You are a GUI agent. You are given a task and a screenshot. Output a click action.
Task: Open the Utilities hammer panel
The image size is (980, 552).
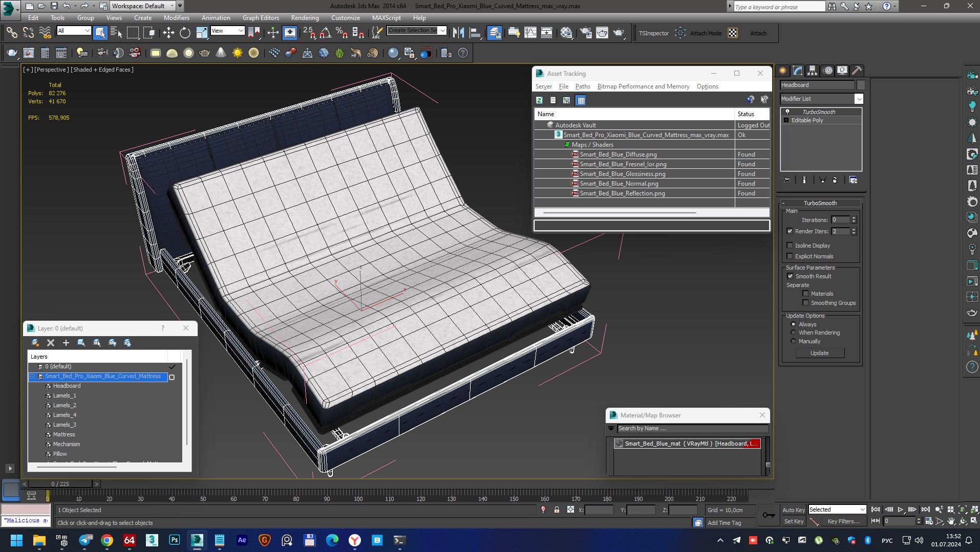point(857,71)
